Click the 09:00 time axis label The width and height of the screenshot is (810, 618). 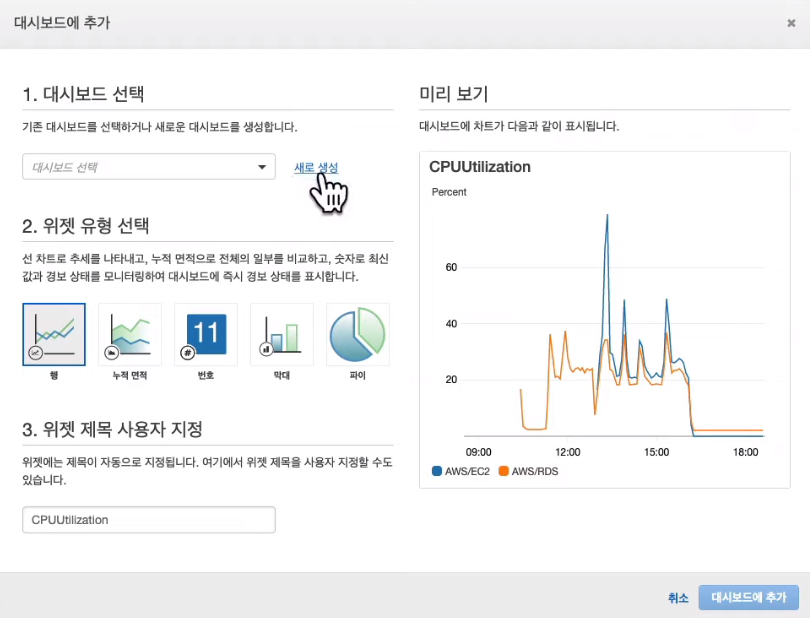coord(478,452)
